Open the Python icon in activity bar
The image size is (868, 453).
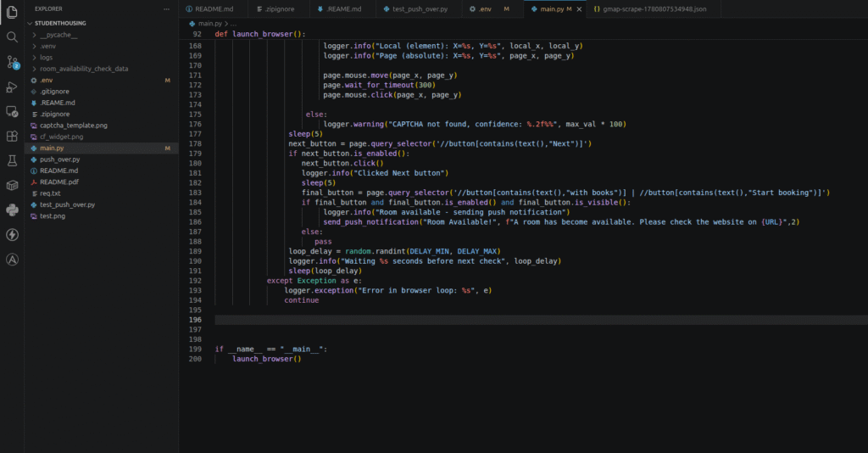pos(12,210)
